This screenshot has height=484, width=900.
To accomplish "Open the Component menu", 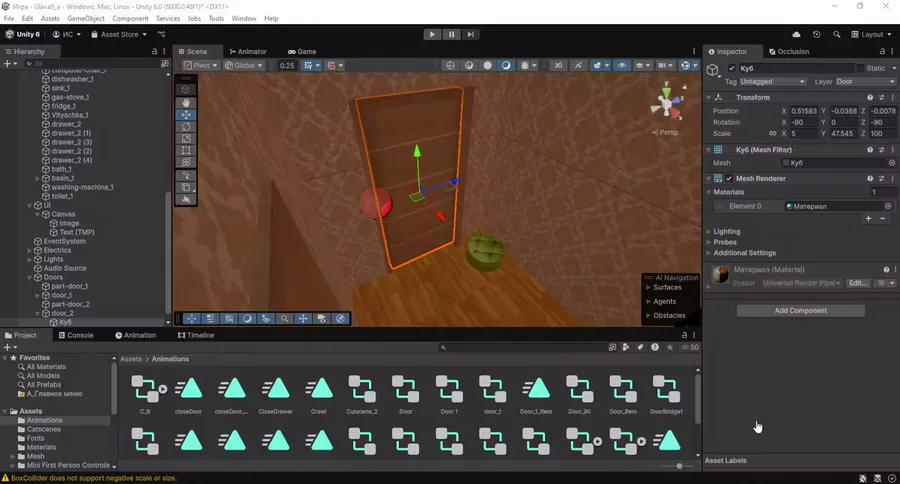I will pos(130,18).
